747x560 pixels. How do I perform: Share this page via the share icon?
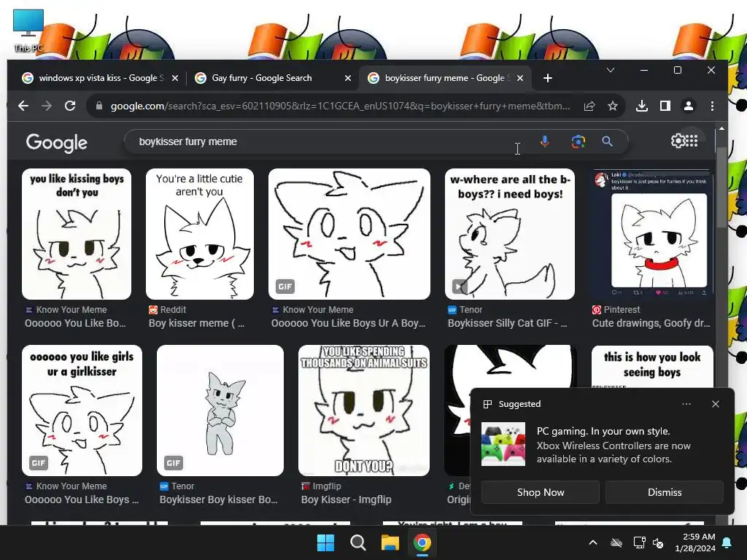click(x=589, y=106)
